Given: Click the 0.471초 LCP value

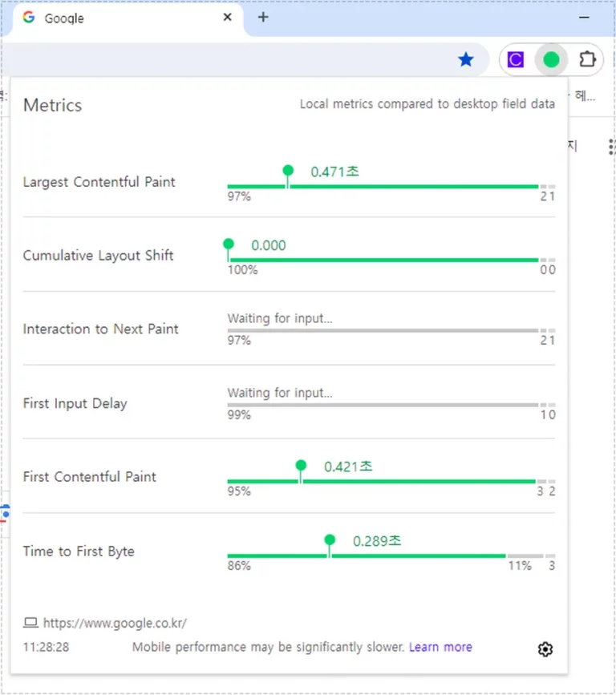Looking at the screenshot, I should click(x=334, y=172).
